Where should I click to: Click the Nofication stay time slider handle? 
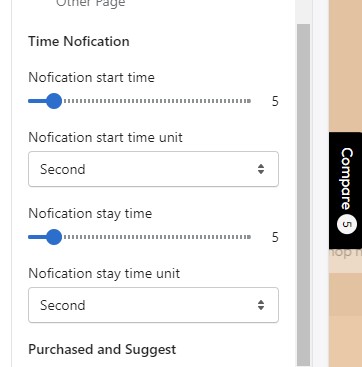[x=53, y=237]
